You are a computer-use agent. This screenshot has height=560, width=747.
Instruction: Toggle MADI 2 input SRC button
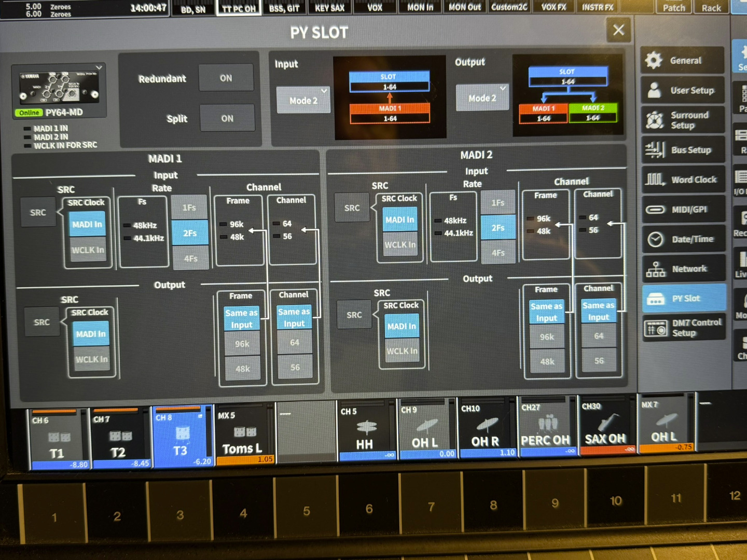click(x=352, y=208)
